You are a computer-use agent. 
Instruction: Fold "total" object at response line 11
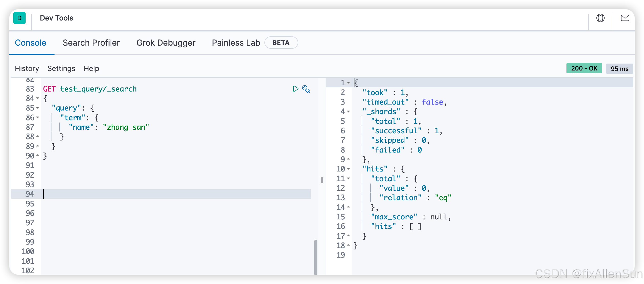click(348, 178)
